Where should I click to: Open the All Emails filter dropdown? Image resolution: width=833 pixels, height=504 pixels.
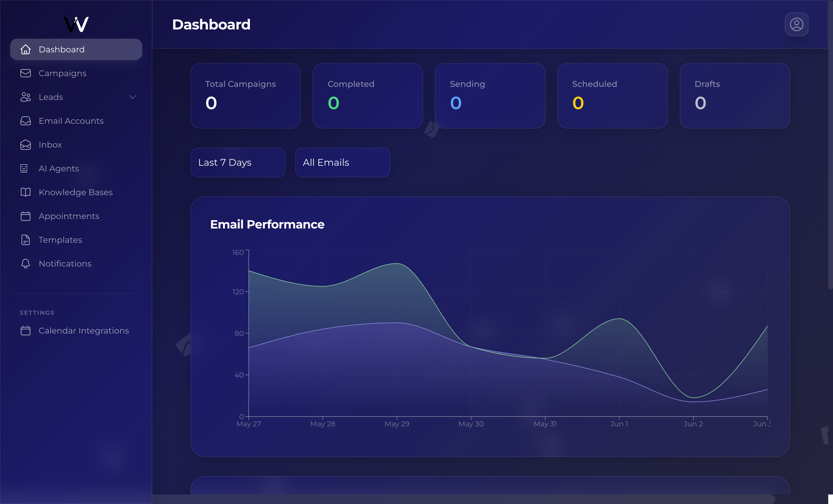342,162
